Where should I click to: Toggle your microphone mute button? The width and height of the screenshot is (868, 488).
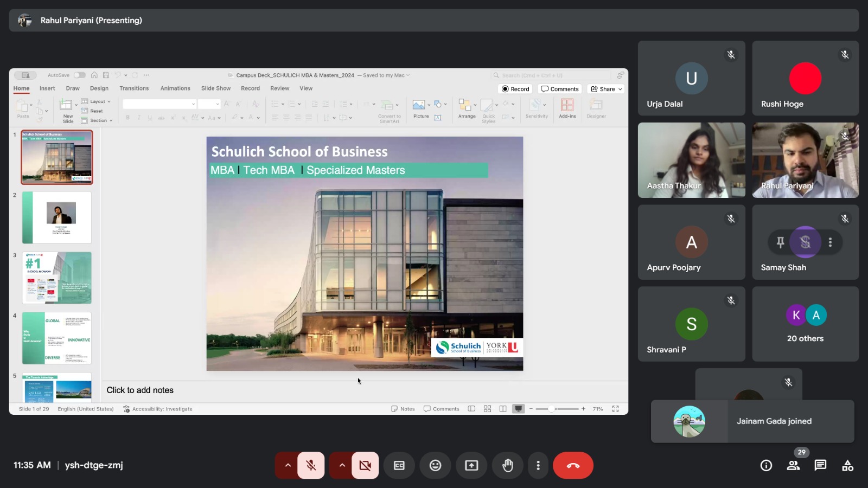311,465
